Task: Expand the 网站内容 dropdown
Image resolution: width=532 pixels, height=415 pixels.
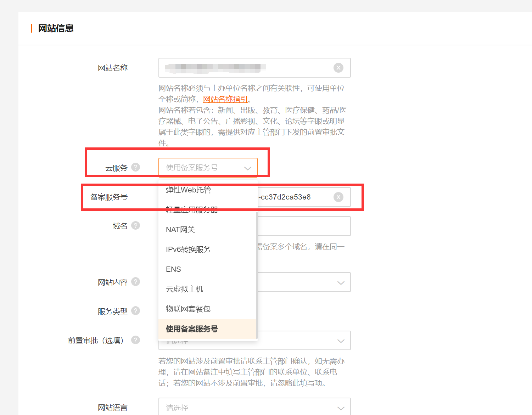Action: click(x=341, y=282)
